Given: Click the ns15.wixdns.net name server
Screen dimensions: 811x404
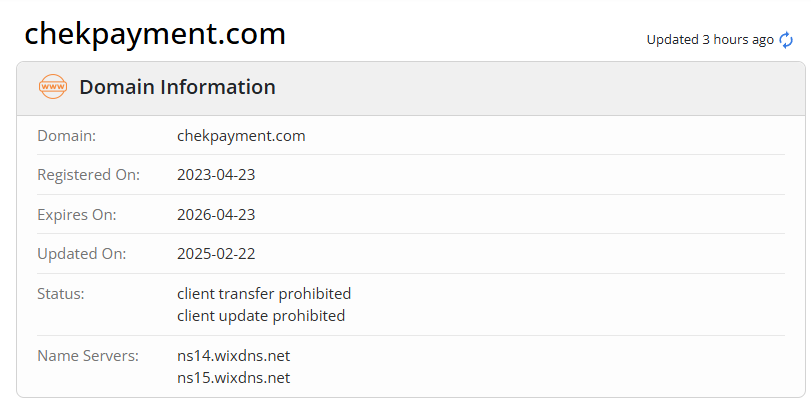Looking at the screenshot, I should click(233, 377).
